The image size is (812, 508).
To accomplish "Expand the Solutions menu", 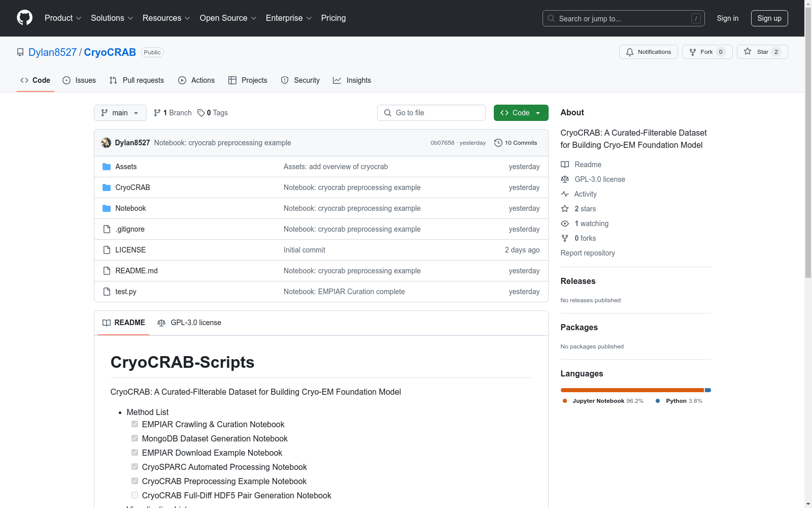I will [112, 18].
